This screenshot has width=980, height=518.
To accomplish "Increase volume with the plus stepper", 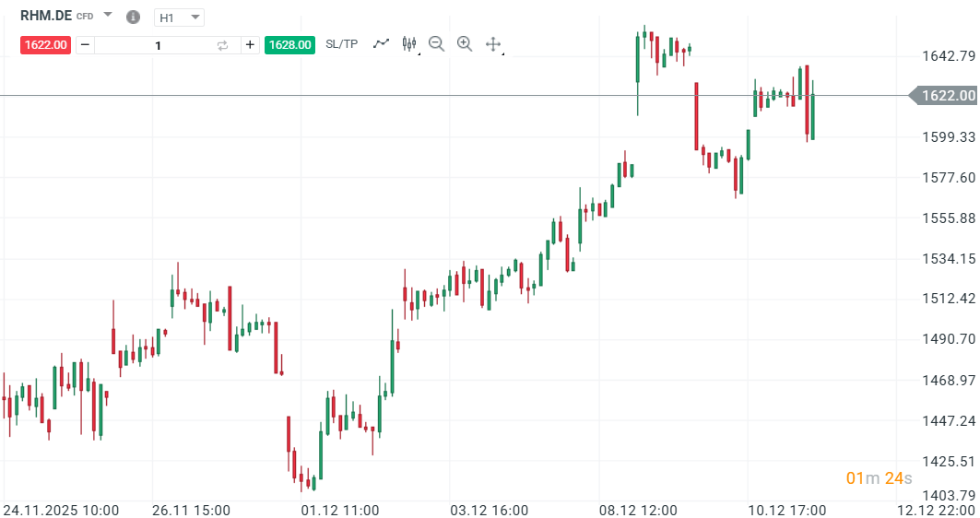I will point(250,45).
